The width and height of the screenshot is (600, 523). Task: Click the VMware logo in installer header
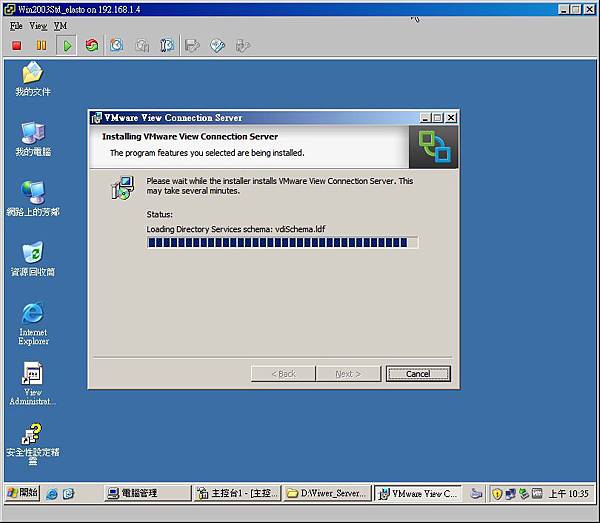click(434, 147)
